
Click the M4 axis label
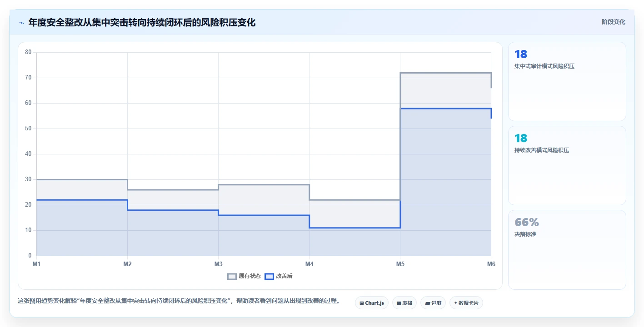(x=309, y=264)
